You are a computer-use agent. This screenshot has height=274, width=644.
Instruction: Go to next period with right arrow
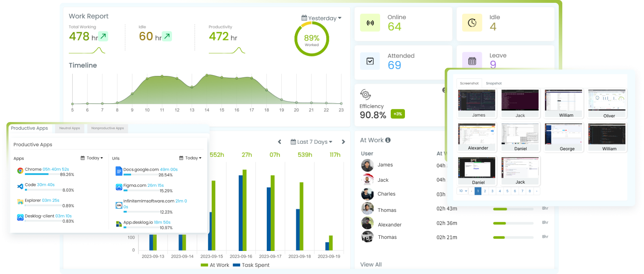(x=343, y=142)
